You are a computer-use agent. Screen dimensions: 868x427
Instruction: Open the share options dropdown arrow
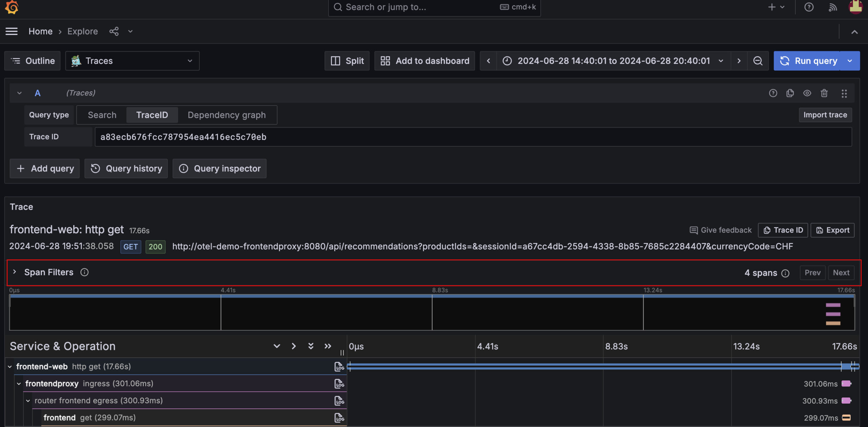[130, 31]
